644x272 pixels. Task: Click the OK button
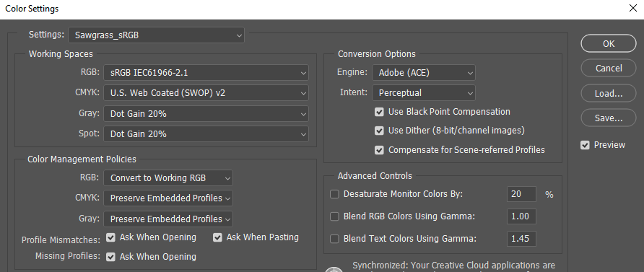tap(609, 43)
